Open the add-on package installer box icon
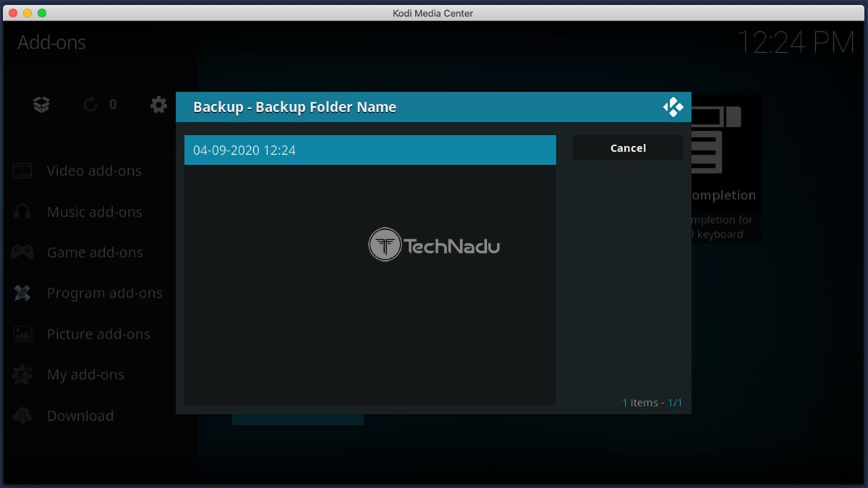 click(x=41, y=105)
